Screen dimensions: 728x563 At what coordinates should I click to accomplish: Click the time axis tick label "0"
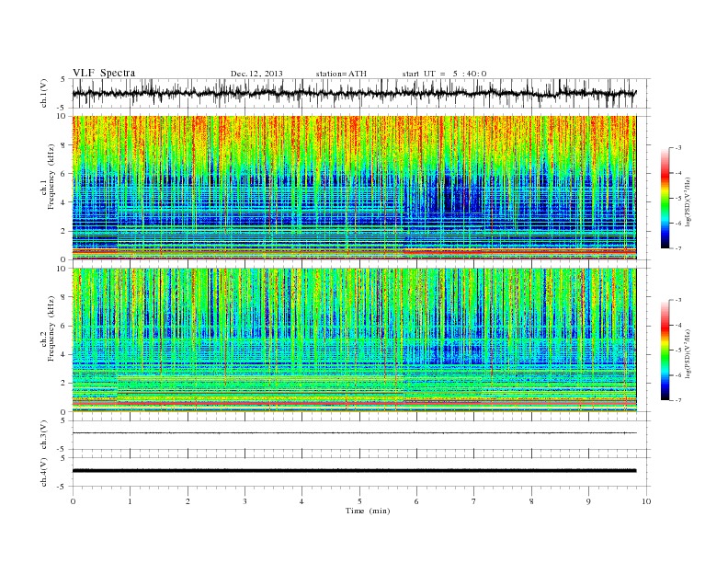73,501
